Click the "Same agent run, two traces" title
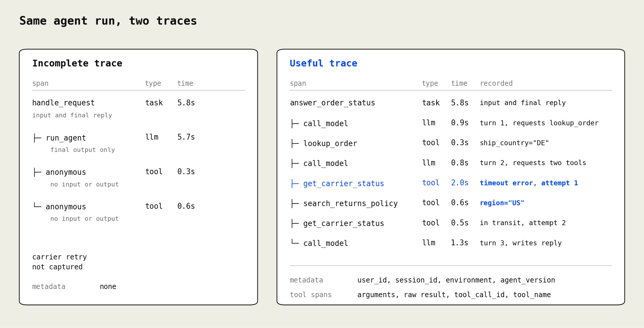Viewport: 644px width, 328px height. [108, 21]
